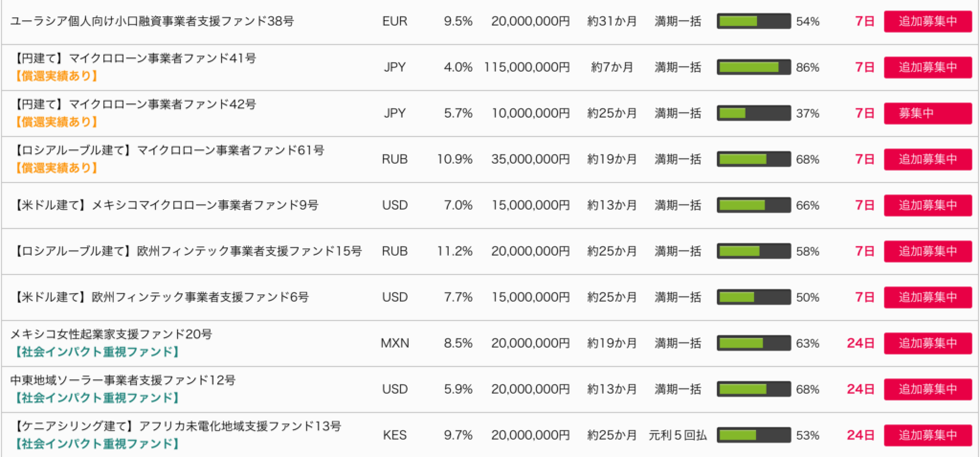The width and height of the screenshot is (980, 457).
Task: Open アフリカ未電化地域支援ファンド13号 link
Action: pyautogui.click(x=176, y=426)
